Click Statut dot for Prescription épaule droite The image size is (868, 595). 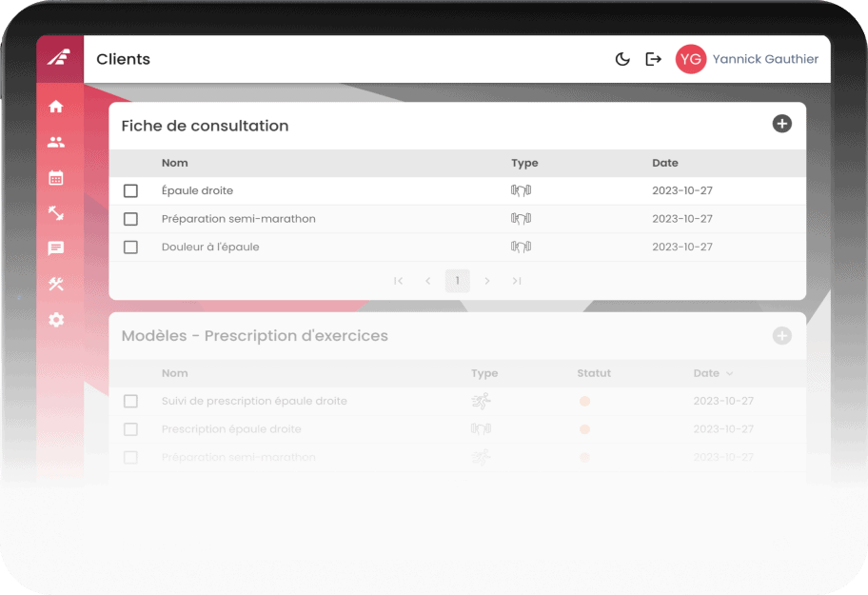[584, 429]
